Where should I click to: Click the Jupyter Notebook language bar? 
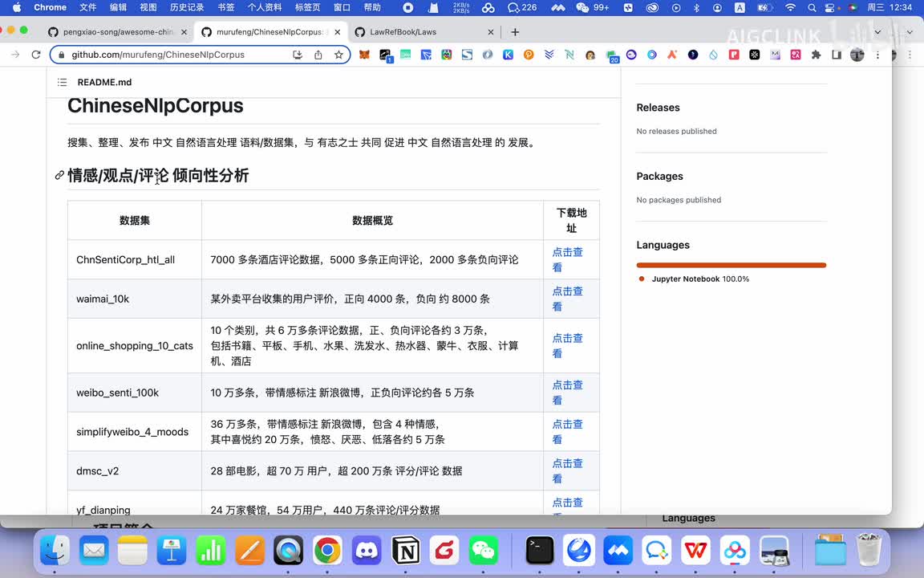click(731, 265)
